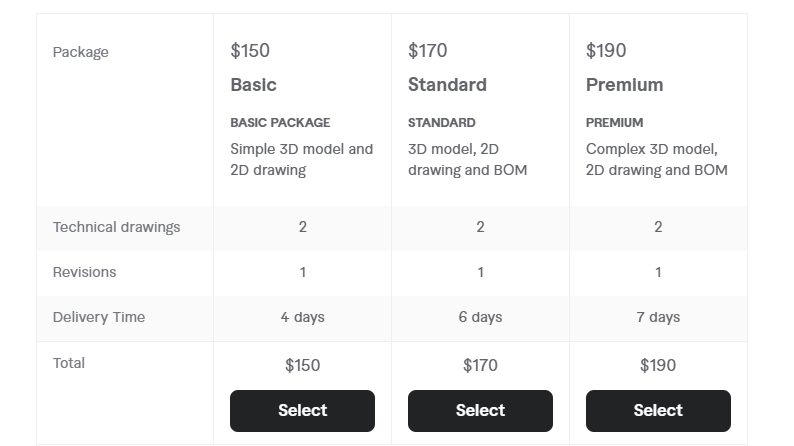This screenshot has width=794, height=446.
Task: Click the Standard package title
Action: point(447,85)
